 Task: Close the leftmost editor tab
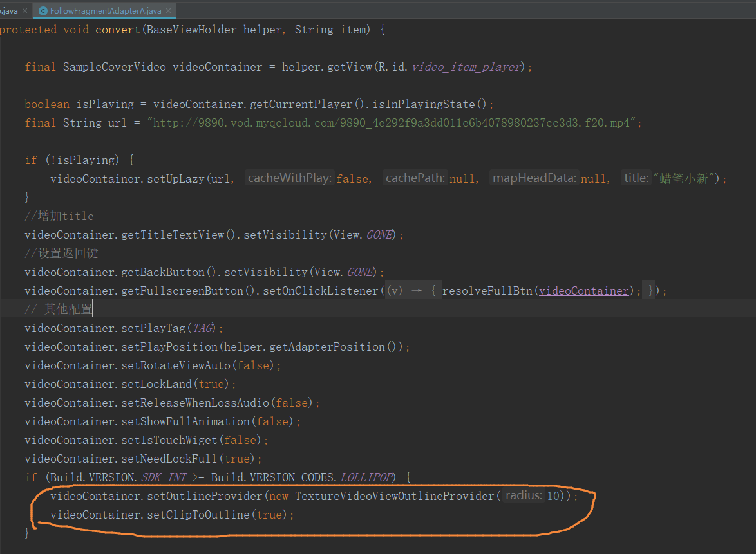[24, 10]
